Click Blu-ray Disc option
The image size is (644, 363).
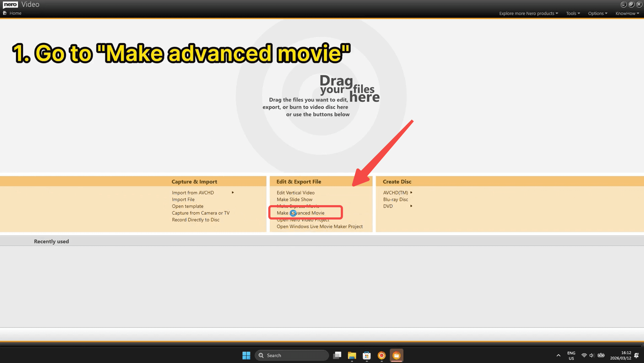[395, 199]
